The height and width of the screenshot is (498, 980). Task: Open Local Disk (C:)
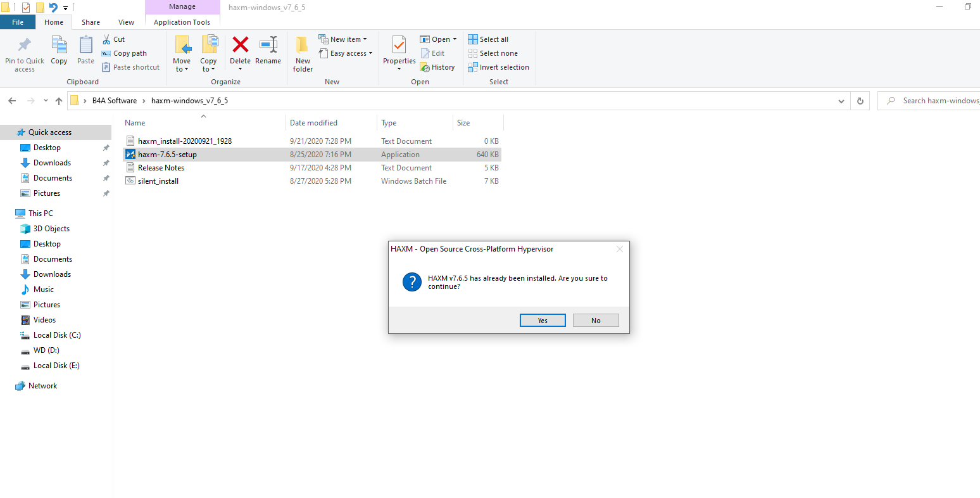click(x=57, y=335)
